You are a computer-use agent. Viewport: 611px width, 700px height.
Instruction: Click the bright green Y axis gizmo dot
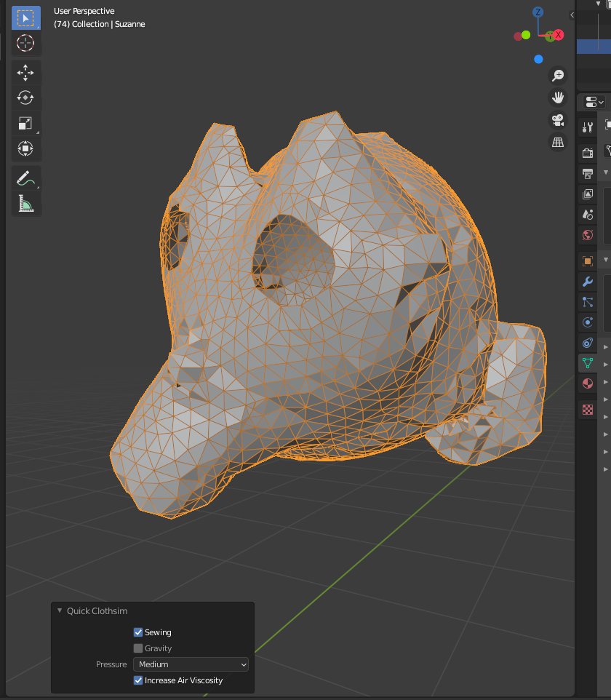pos(526,35)
